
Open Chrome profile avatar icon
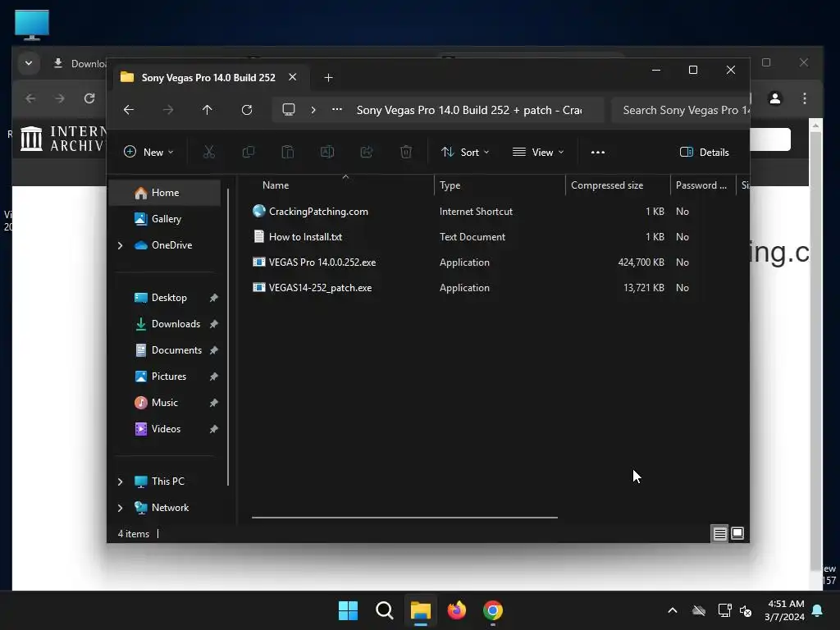point(775,98)
